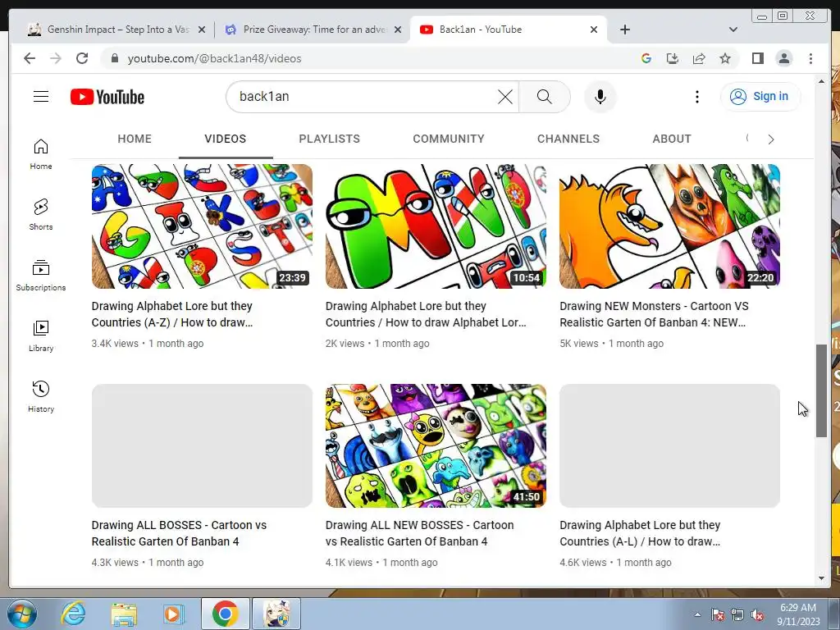
Task: Open History in the sidebar
Action: [41, 396]
